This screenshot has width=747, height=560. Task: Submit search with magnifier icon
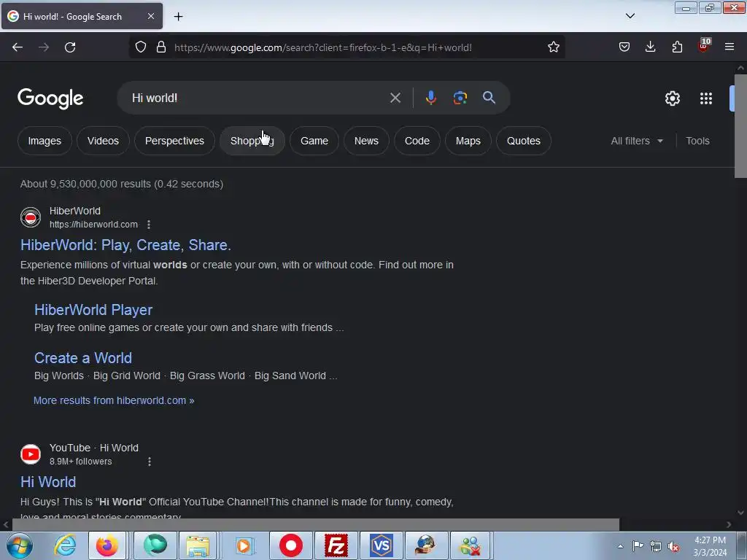(x=489, y=98)
